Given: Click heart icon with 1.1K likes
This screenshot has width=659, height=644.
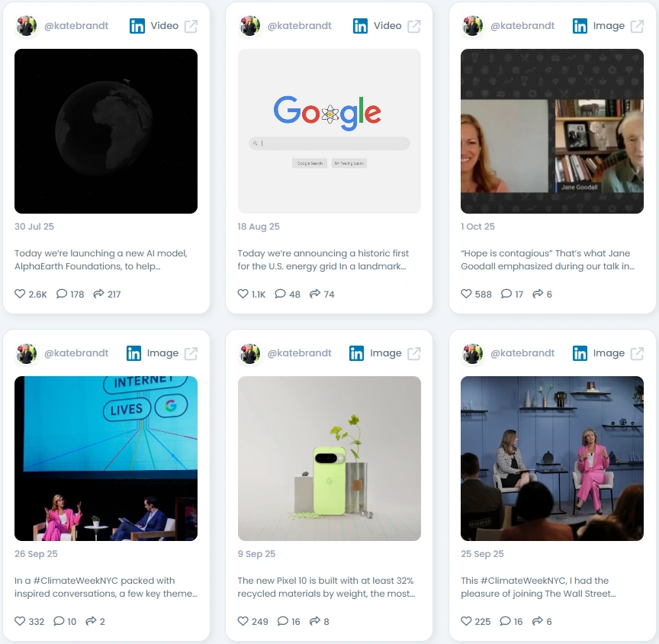Looking at the screenshot, I should [243, 294].
